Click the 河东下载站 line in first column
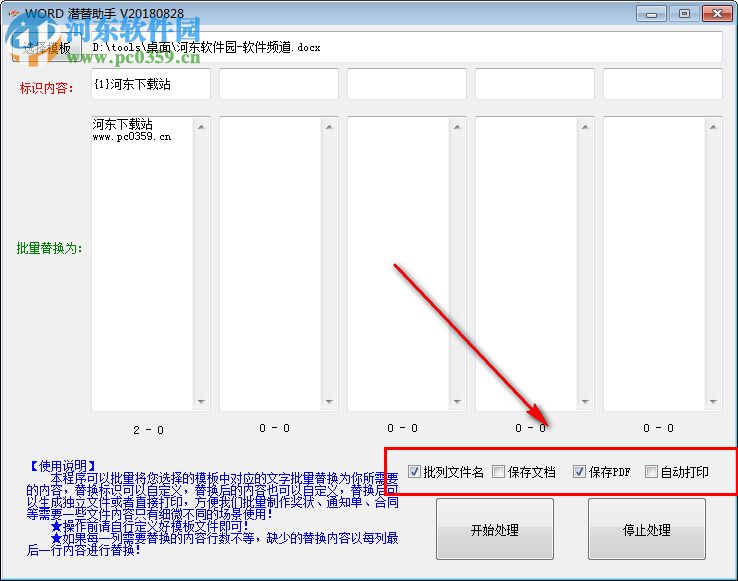This screenshot has width=738, height=581. [x=123, y=124]
